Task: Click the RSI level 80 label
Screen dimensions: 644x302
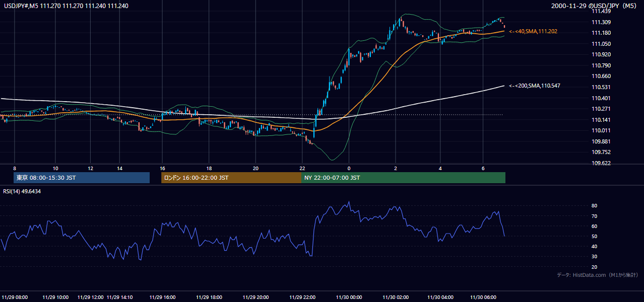Action: click(x=594, y=206)
